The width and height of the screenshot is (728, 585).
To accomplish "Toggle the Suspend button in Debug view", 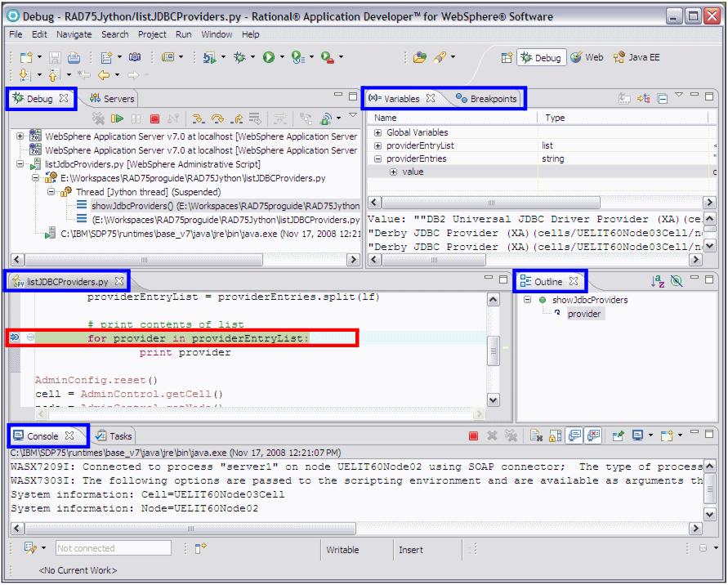I will (x=136, y=118).
